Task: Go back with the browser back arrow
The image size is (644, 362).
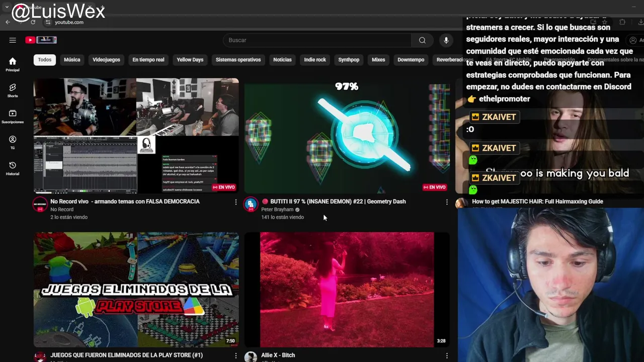Action: 8,22
